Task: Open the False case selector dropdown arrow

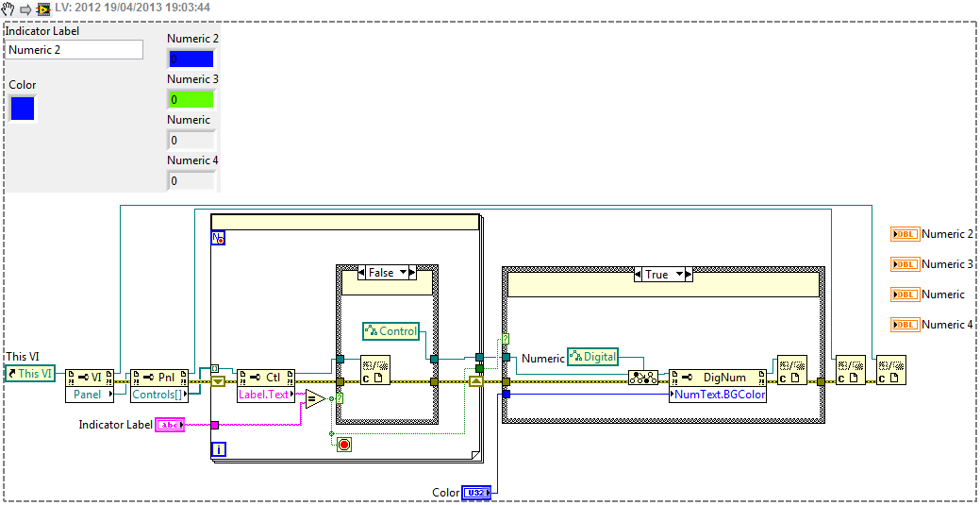Action: click(403, 272)
